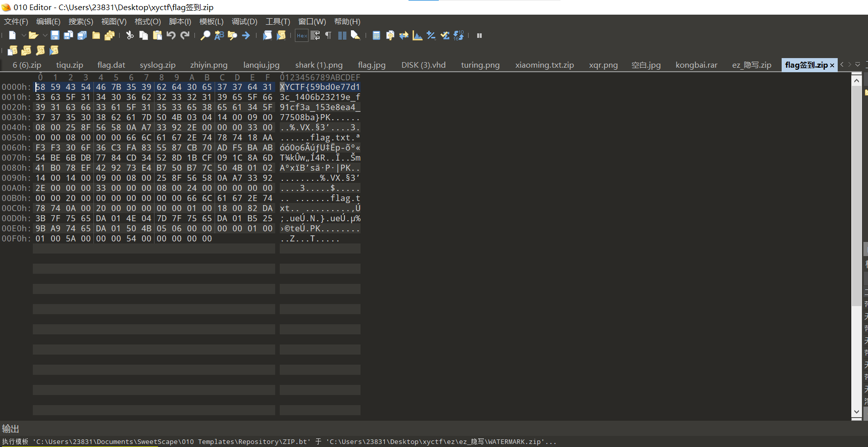The height and width of the screenshot is (447, 868).
Task: Create a new file with New icon
Action: (x=13, y=35)
